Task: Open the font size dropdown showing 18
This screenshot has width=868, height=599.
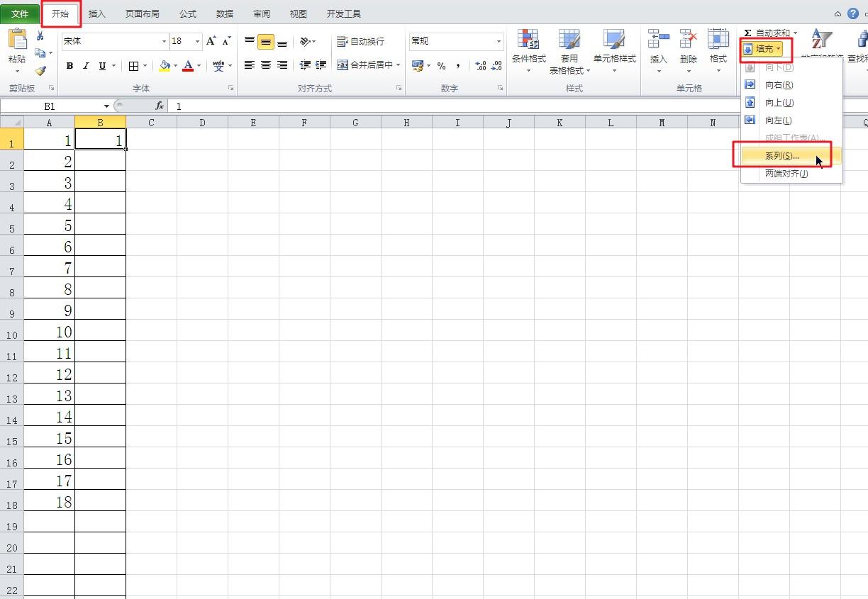Action: (x=197, y=41)
